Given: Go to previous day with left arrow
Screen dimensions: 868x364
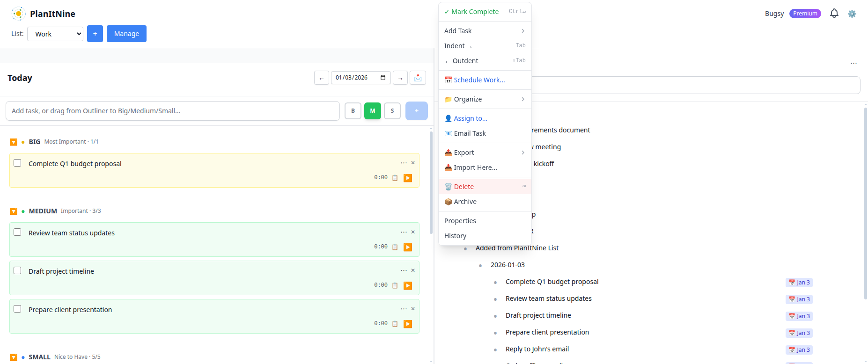Looking at the screenshot, I should coord(321,78).
